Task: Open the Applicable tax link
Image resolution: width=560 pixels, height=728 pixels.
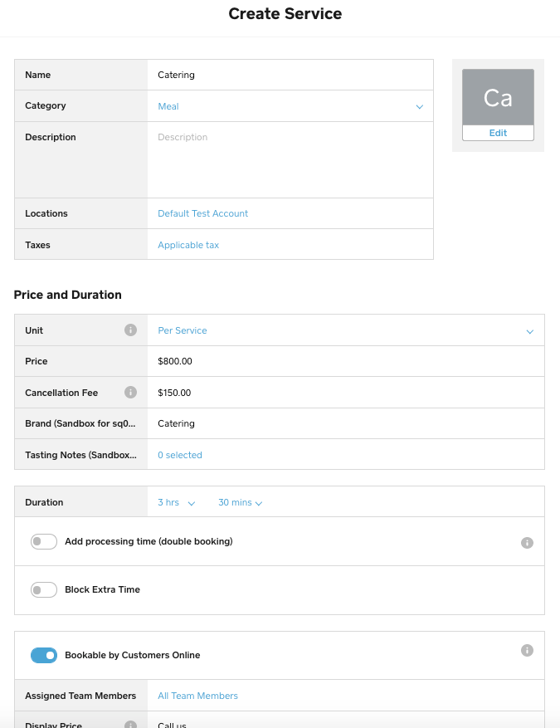Action: tap(188, 245)
